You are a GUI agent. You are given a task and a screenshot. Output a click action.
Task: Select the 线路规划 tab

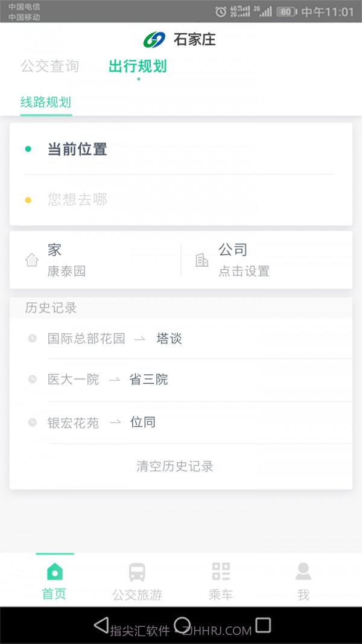point(46,103)
